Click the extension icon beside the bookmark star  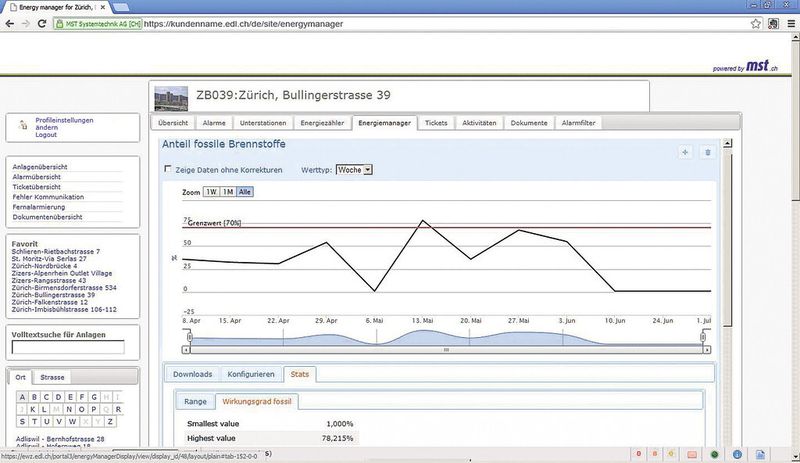click(x=773, y=23)
